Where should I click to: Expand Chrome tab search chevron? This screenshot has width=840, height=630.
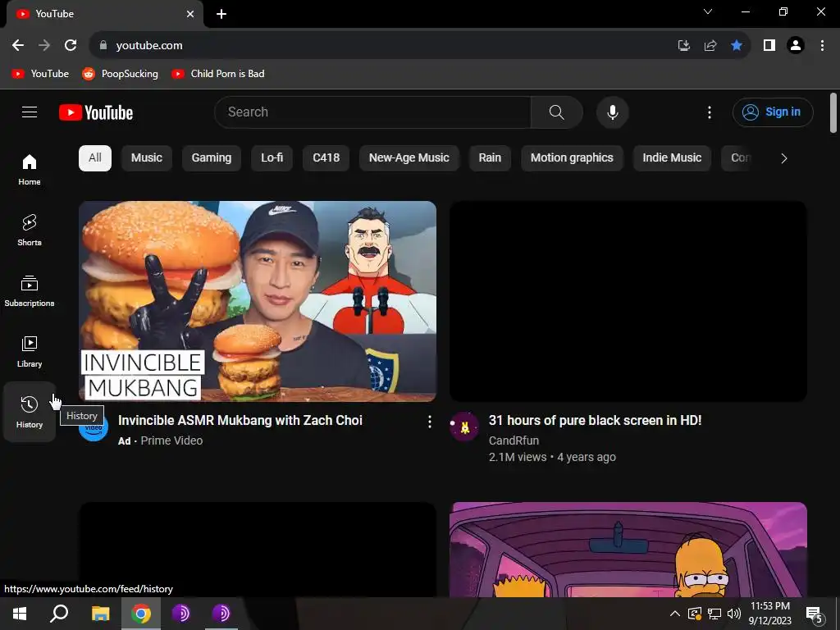[708, 11]
